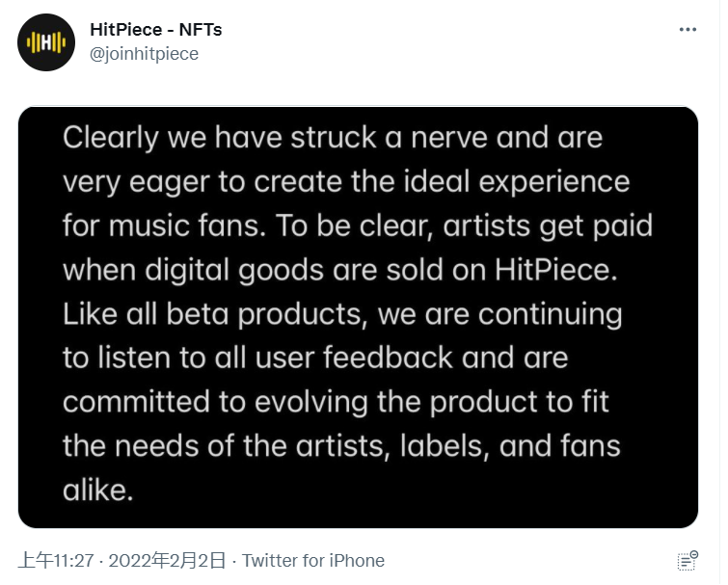Click image line 'Like all beta products'
The image size is (728, 585).
click(342, 314)
